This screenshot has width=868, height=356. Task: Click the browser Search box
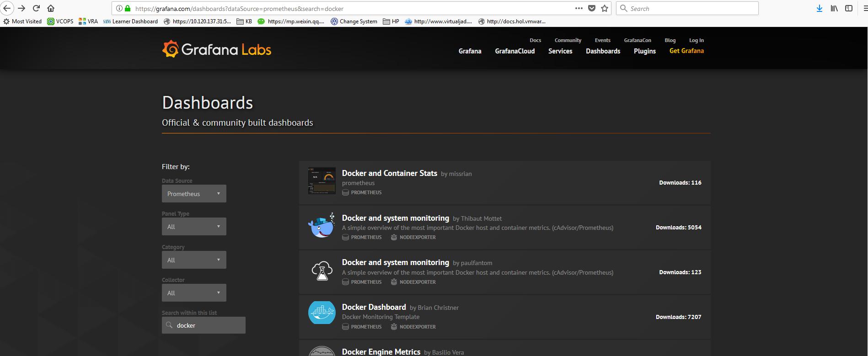pyautogui.click(x=687, y=8)
